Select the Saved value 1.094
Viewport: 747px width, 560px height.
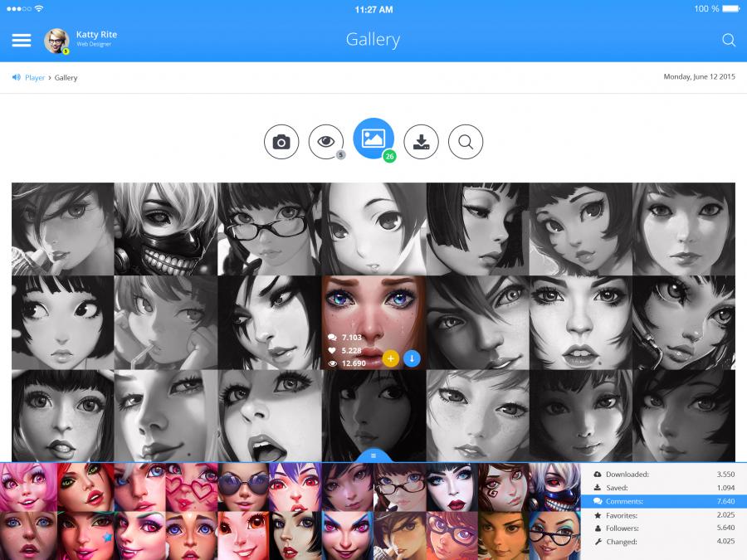pos(725,488)
